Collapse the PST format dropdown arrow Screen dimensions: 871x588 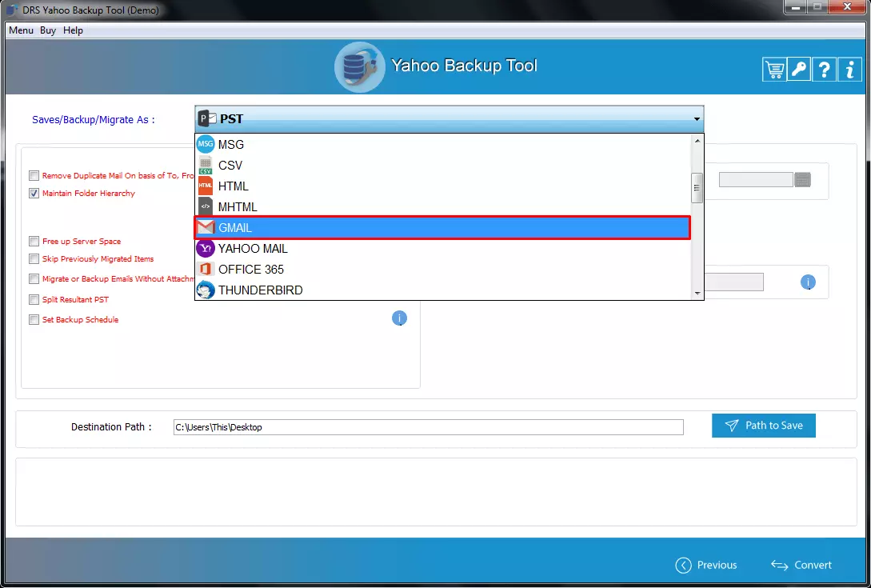[697, 119]
